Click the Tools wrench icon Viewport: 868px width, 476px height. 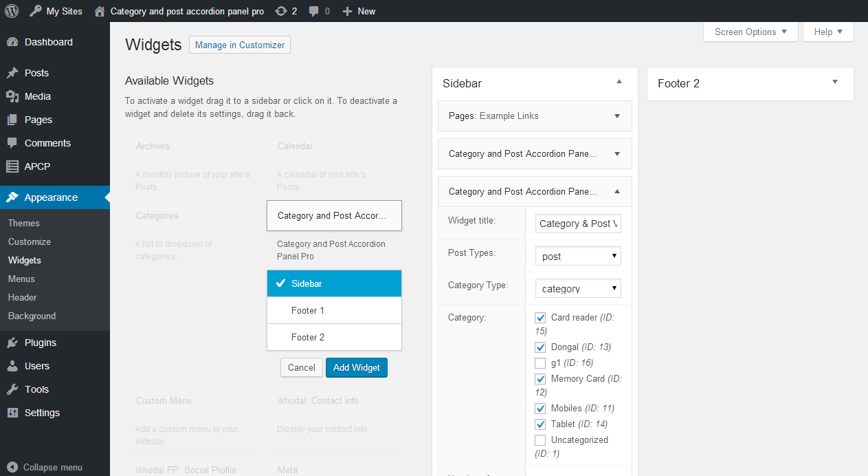click(x=12, y=389)
